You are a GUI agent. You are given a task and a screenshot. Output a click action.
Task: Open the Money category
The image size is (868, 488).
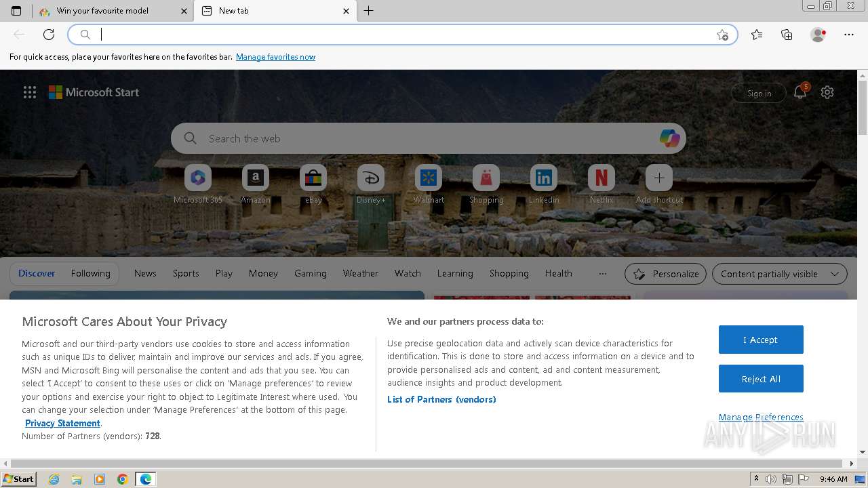pyautogui.click(x=263, y=273)
